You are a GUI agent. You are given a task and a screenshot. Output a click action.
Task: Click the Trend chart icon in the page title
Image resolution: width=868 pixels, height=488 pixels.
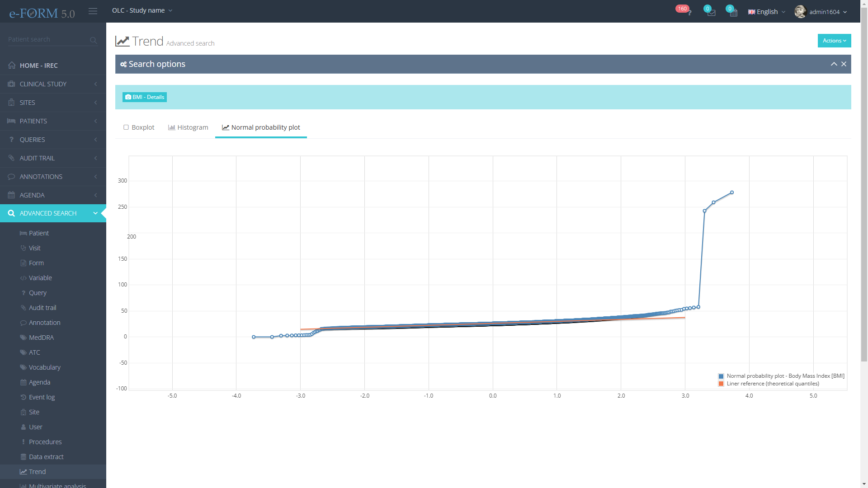122,41
